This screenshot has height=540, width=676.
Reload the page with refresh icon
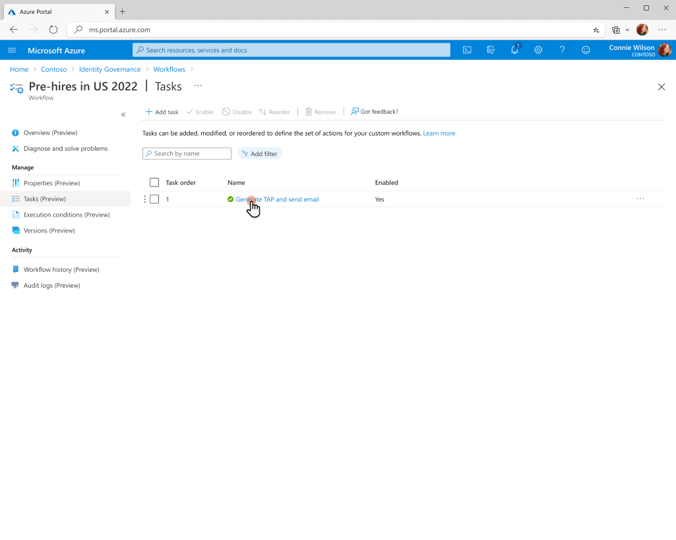pos(53,30)
